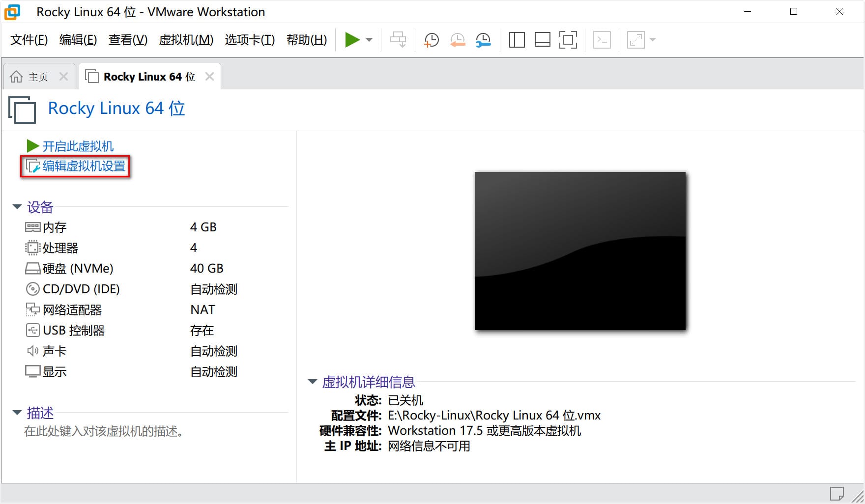Select the 显示 device label
The height and width of the screenshot is (504, 865).
point(55,371)
